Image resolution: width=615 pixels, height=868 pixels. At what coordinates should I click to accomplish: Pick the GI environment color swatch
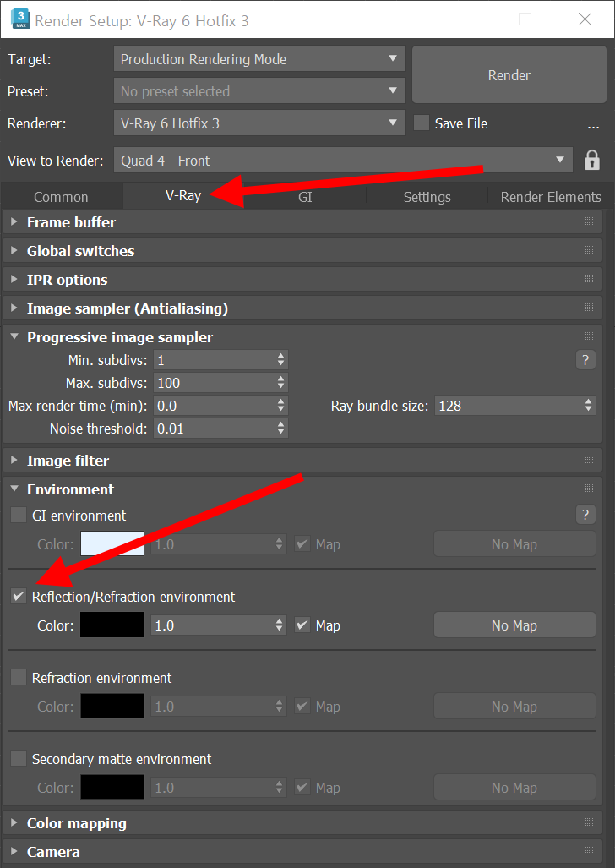coord(112,543)
